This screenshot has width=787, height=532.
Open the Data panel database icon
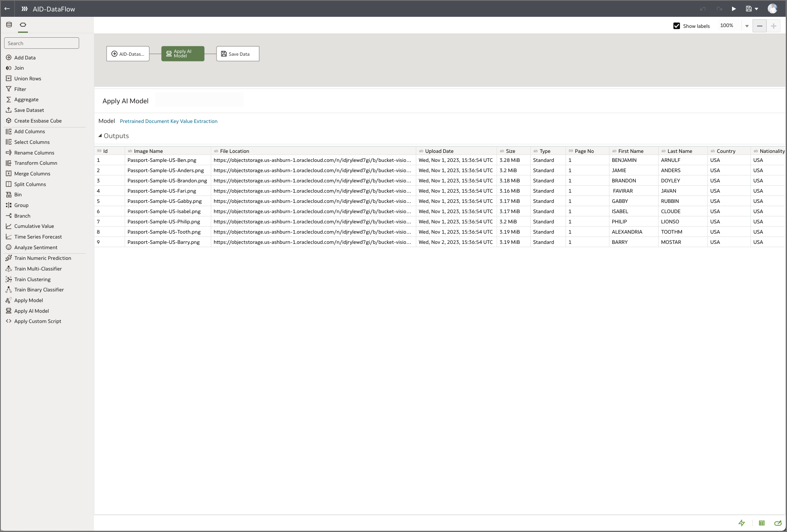pos(9,25)
